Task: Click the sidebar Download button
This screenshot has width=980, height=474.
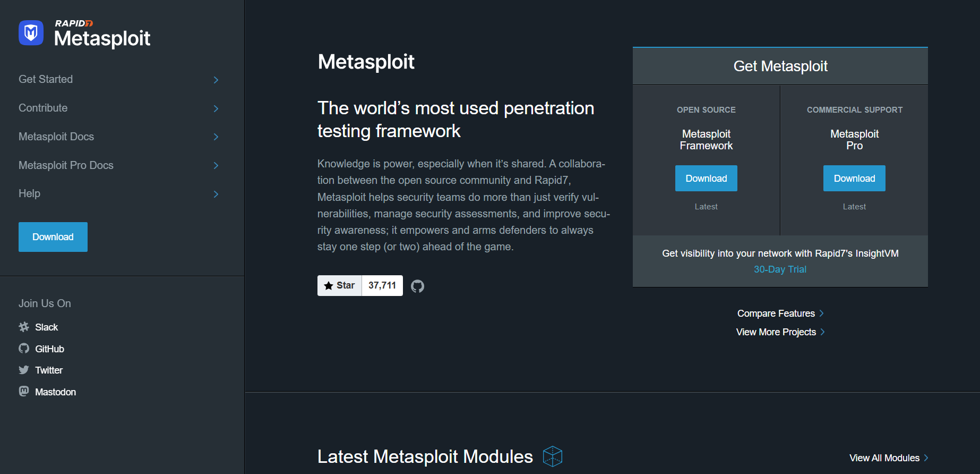Action: tap(53, 237)
